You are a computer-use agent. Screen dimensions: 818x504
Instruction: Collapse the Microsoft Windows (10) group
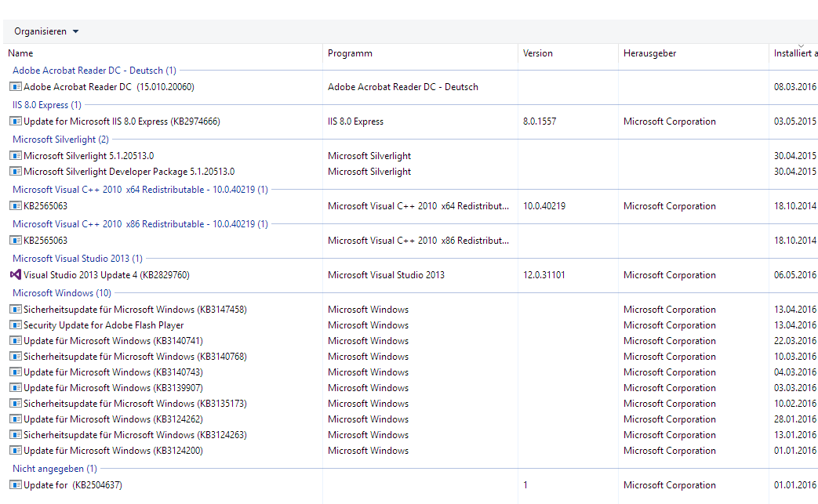click(62, 293)
